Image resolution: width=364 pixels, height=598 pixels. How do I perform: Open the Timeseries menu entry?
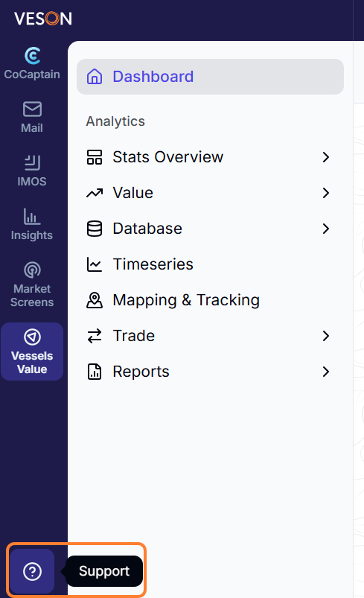210,264
